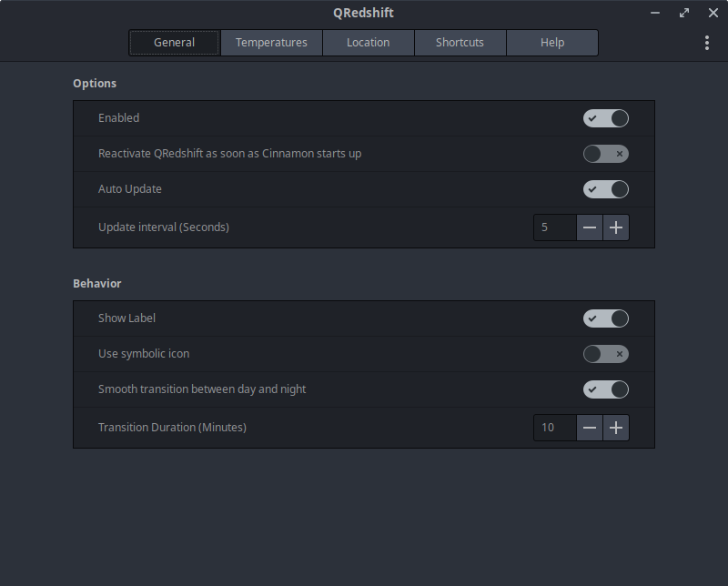Go to the Shortcuts tab

[x=460, y=43]
